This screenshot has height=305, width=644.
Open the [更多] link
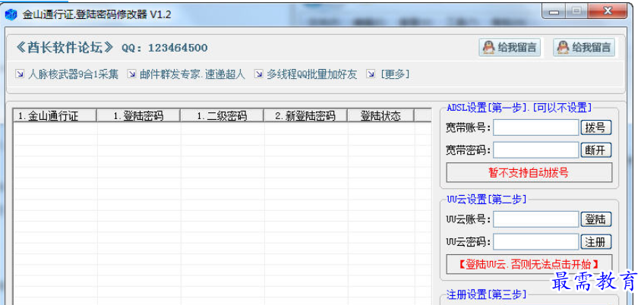(x=395, y=74)
